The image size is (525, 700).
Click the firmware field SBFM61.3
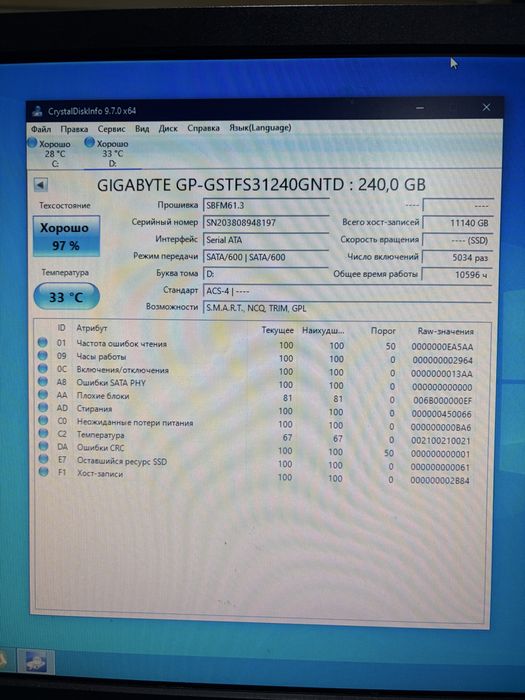click(266, 206)
